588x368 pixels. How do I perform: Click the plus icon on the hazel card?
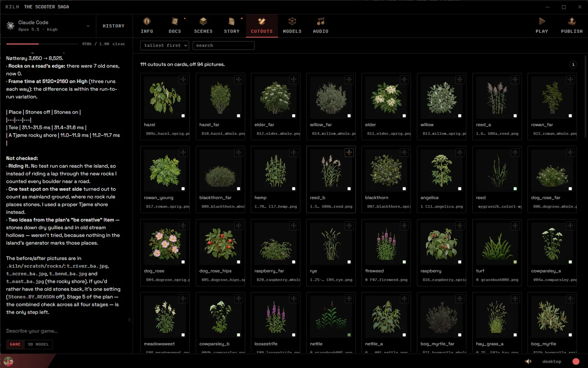coord(183,79)
